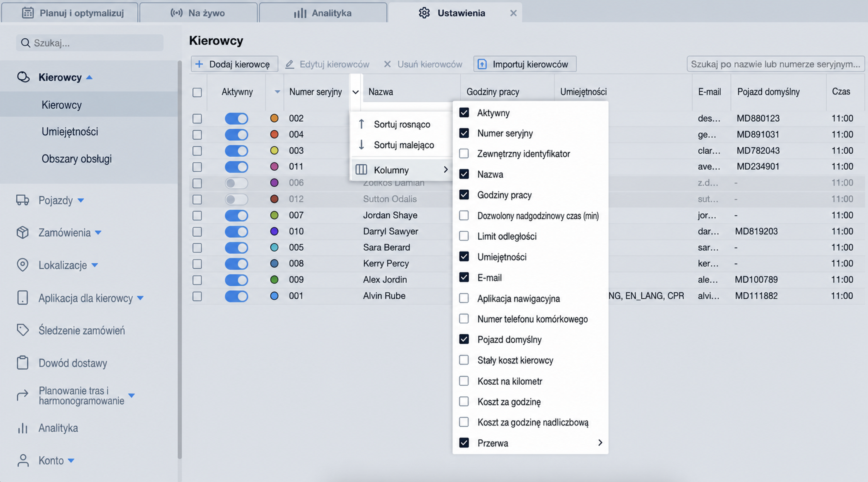Screen dimensions: 868x482
Task: Expand the Zamówienia dropdown arrow
Action: tap(98, 232)
